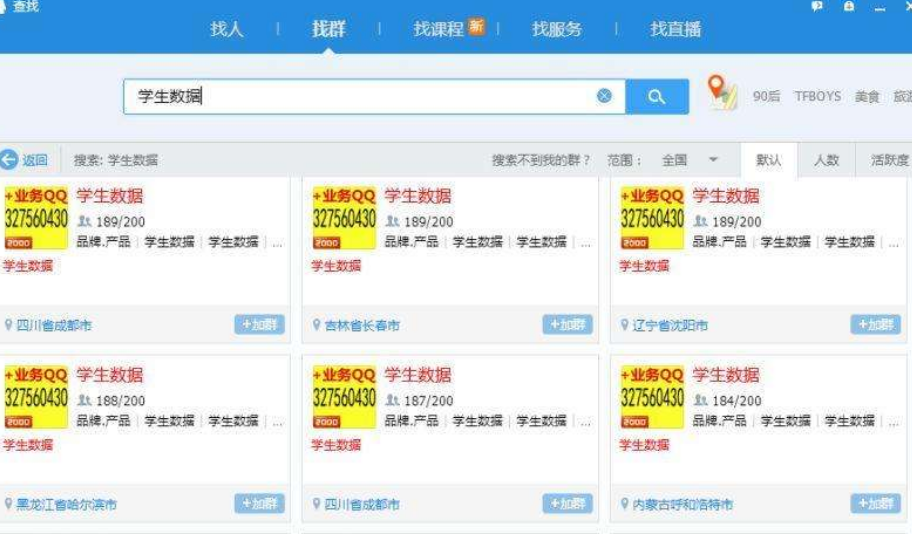Click the 品牌.产品 tag in the 长春市 card
The width and height of the screenshot is (912, 534).
(x=411, y=242)
